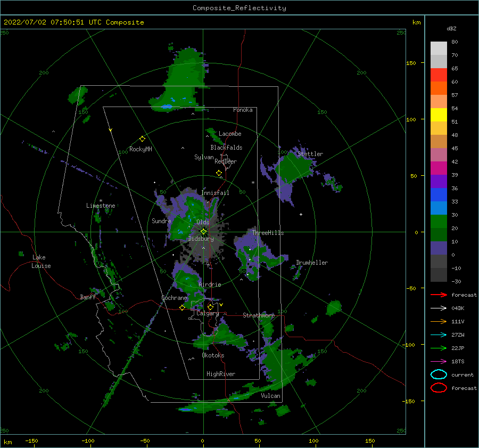
Task: Click the Limestone label
Action: click(x=101, y=206)
